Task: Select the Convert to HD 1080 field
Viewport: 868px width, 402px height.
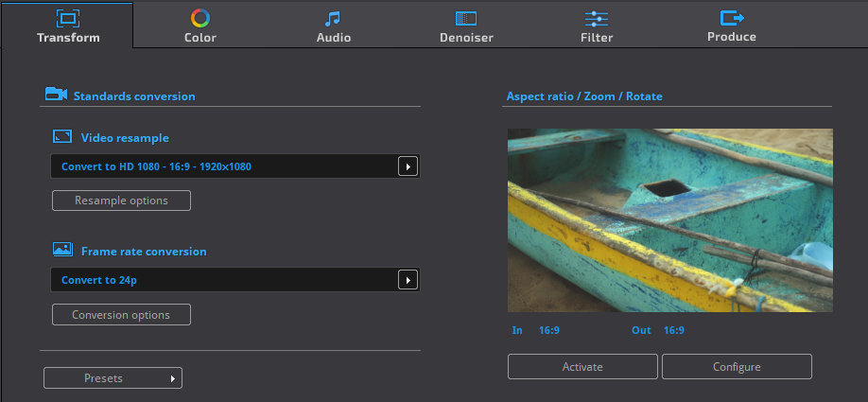Action: (x=235, y=166)
